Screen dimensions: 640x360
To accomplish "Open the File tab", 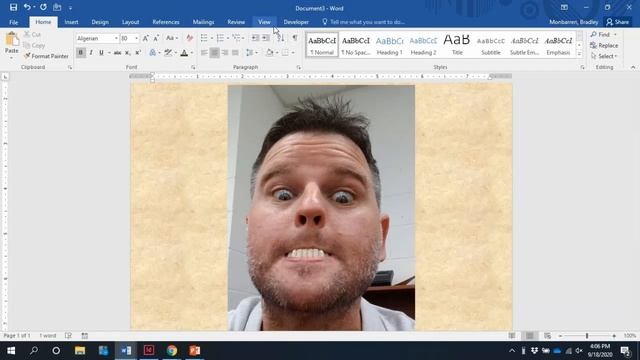I will click(13, 22).
